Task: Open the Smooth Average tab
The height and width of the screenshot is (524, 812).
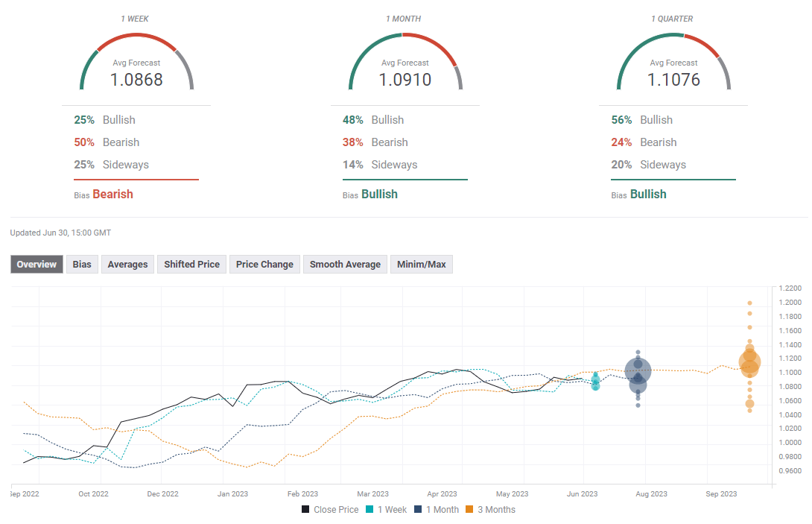Action: pyautogui.click(x=345, y=265)
